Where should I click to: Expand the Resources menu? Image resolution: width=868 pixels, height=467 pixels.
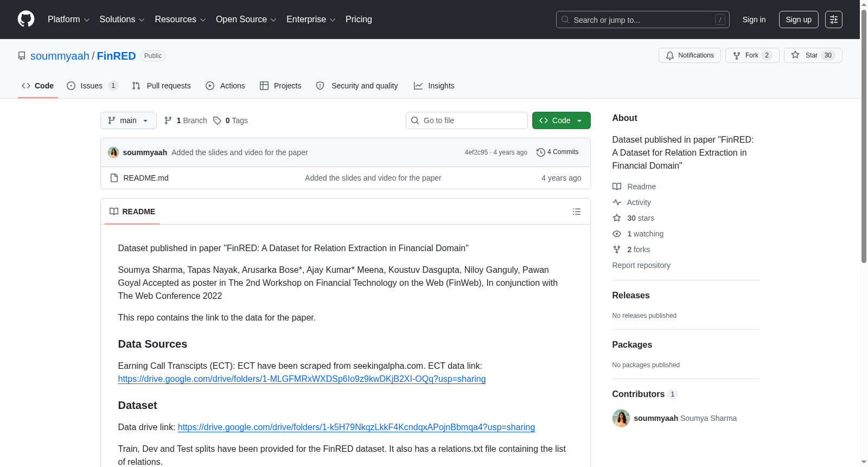tap(180, 20)
